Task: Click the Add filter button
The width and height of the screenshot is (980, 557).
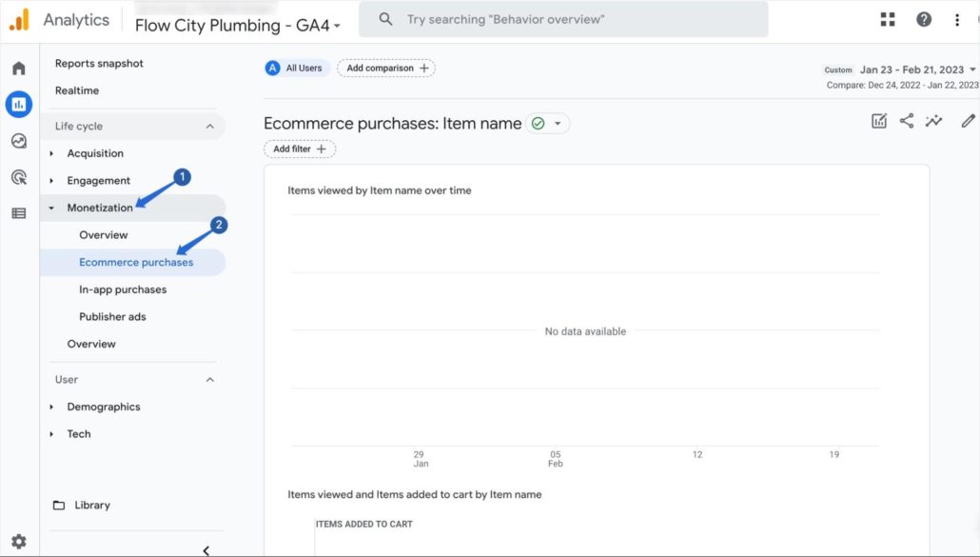Action: (300, 149)
